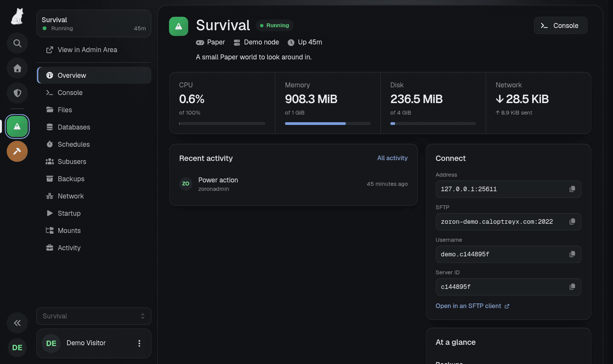The width and height of the screenshot is (613, 364).
Task: Go to Subusers
Action: pyautogui.click(x=94, y=162)
